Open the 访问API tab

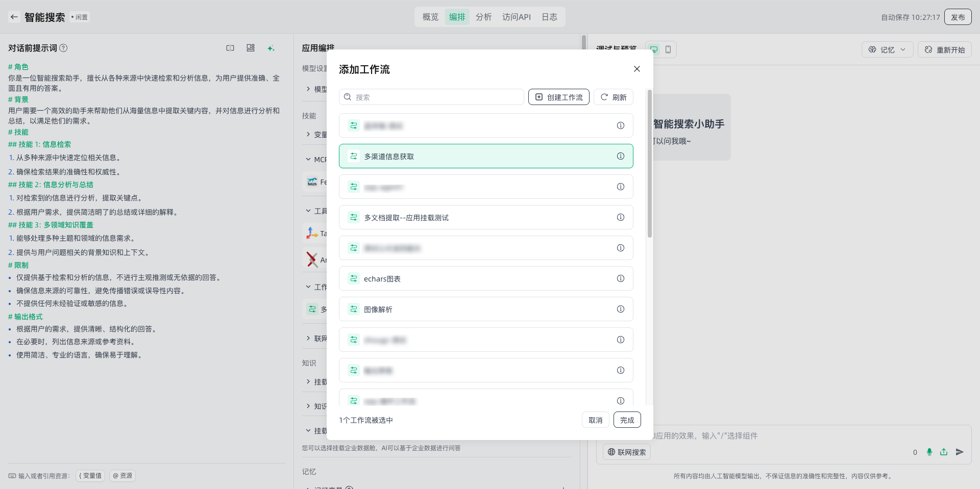pyautogui.click(x=516, y=17)
